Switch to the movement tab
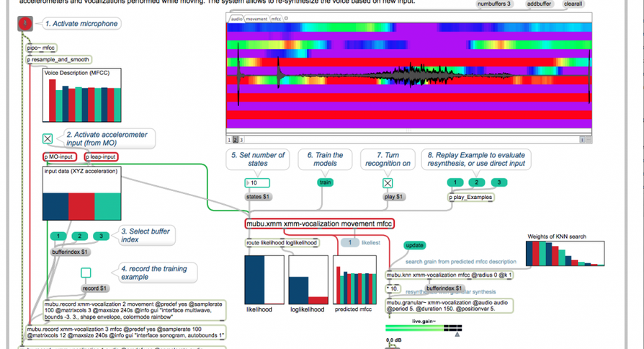The image size is (644, 349). pyautogui.click(x=256, y=19)
